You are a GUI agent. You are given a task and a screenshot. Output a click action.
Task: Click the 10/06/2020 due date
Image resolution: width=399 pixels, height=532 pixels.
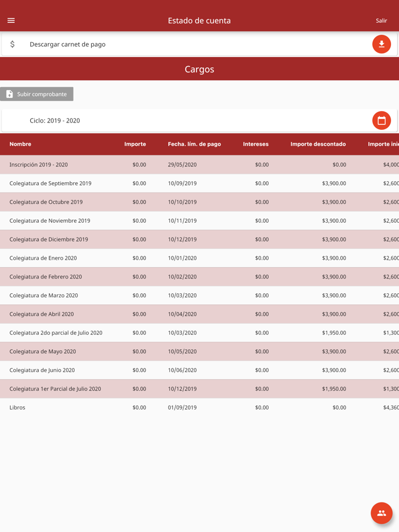tap(182, 370)
